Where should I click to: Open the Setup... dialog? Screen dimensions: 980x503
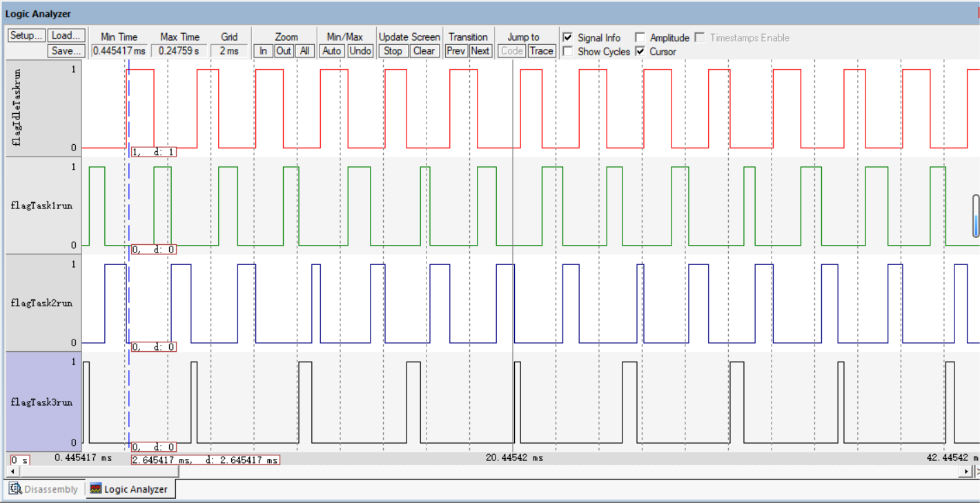click(x=26, y=36)
